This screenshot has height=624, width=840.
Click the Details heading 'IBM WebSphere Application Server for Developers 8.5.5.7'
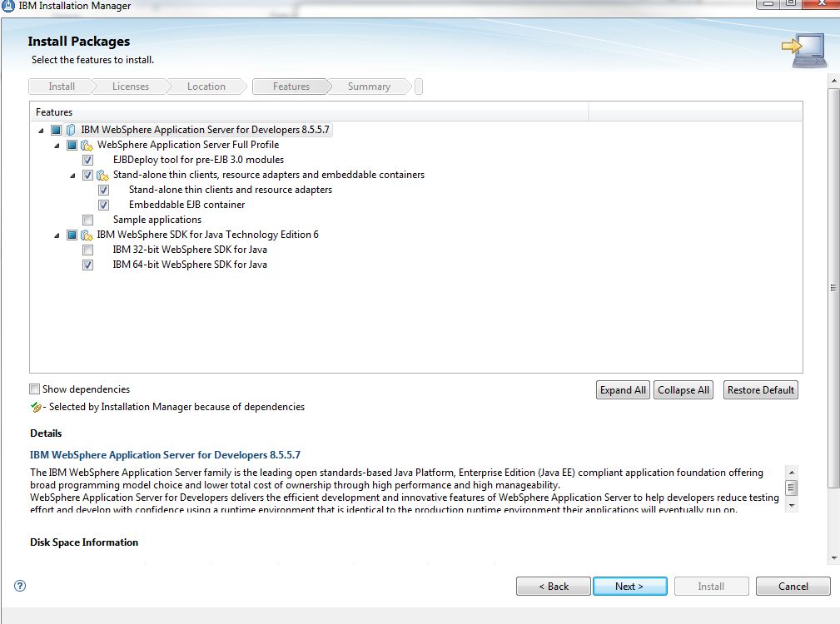pyautogui.click(x=165, y=455)
